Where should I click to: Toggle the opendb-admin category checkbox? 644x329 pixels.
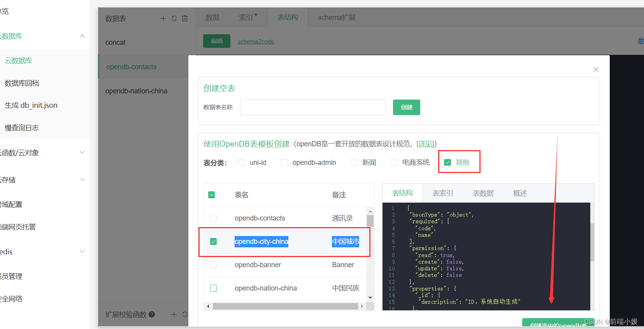coord(284,162)
